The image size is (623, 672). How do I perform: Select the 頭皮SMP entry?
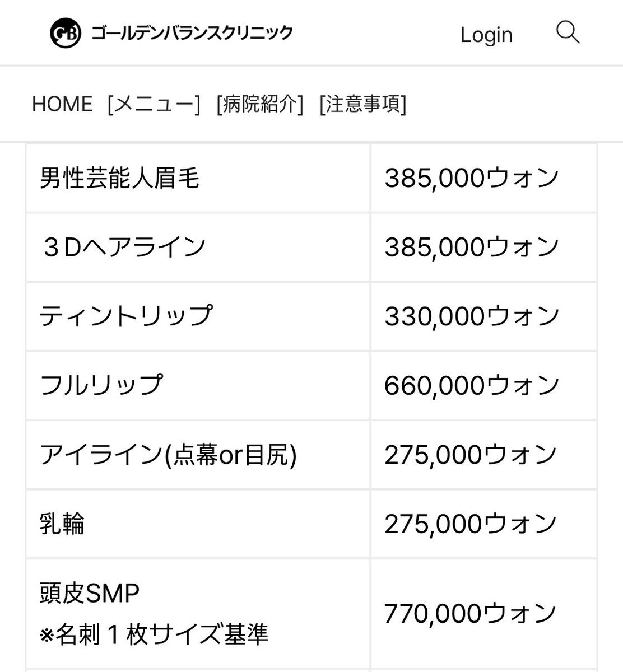pos(89,593)
